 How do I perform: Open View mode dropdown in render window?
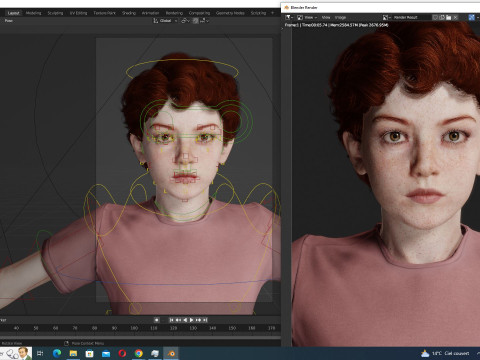tap(307, 17)
